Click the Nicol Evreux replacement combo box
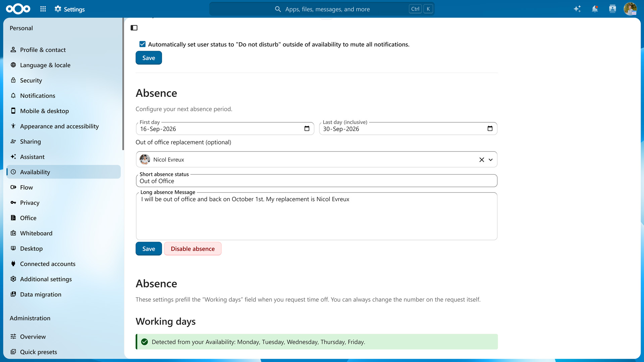The height and width of the screenshot is (362, 644). pyautogui.click(x=316, y=160)
